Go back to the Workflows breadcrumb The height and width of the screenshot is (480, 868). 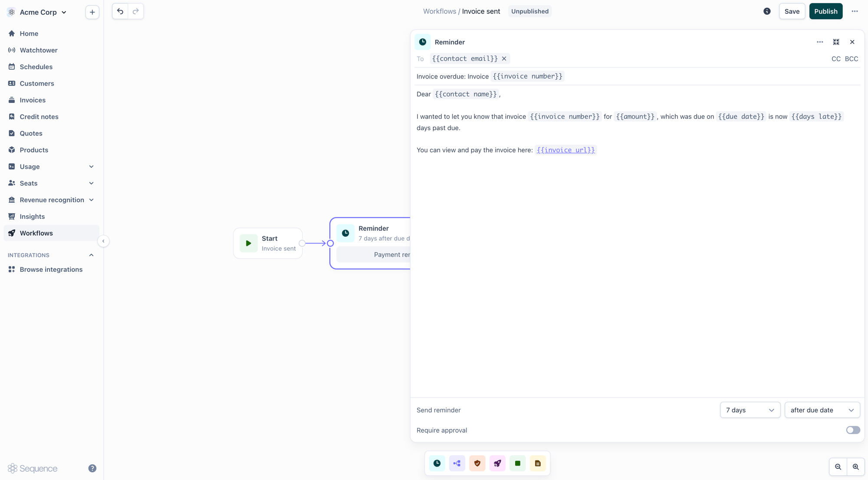439,11
